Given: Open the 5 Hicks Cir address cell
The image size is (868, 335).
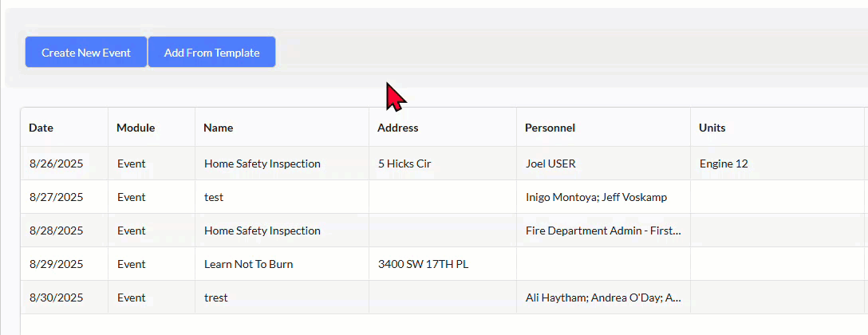Looking at the screenshot, I should 405,164.
